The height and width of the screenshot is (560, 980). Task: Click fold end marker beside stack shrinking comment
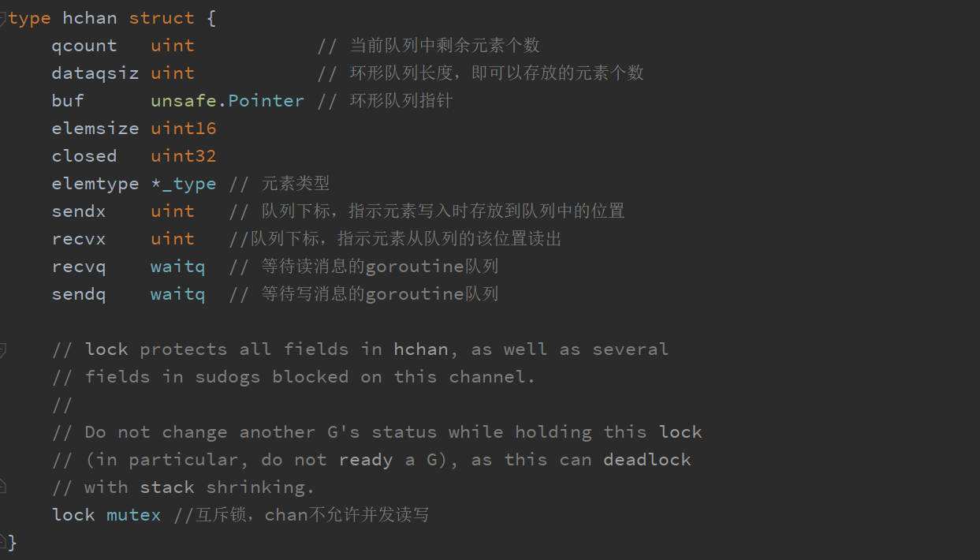[3, 487]
